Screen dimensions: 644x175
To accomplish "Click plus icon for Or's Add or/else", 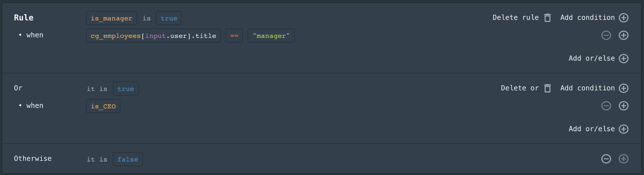I will click(x=623, y=129).
